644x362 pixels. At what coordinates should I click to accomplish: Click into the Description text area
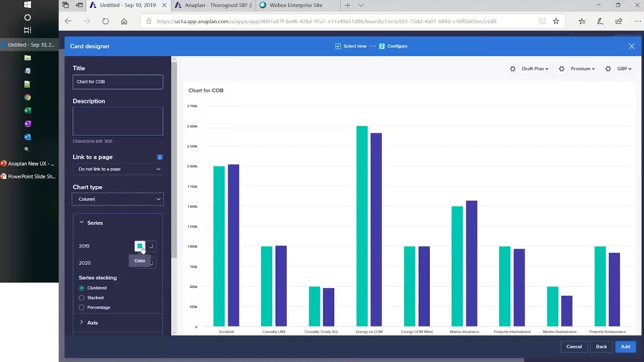(118, 121)
